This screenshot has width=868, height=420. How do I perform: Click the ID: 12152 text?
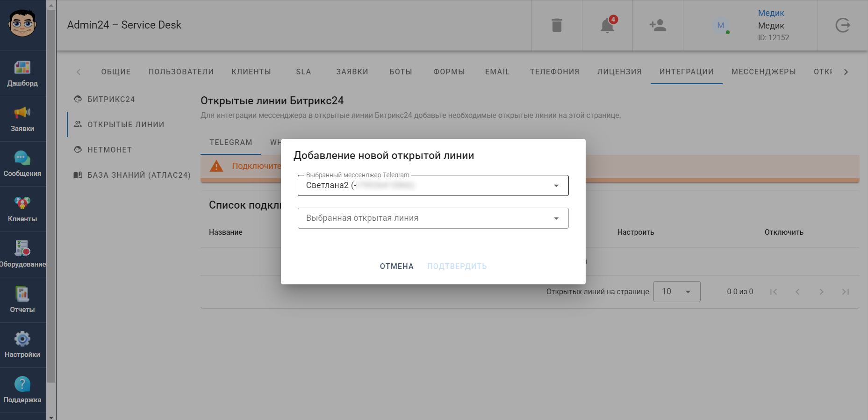(774, 38)
